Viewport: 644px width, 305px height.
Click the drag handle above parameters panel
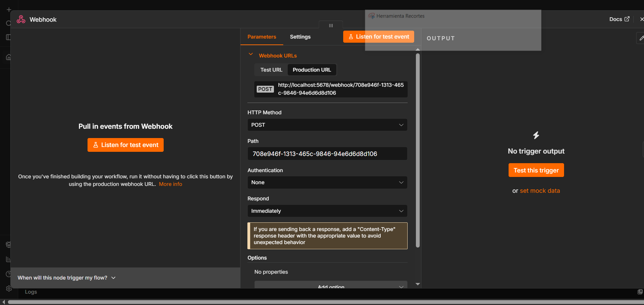pyautogui.click(x=331, y=25)
